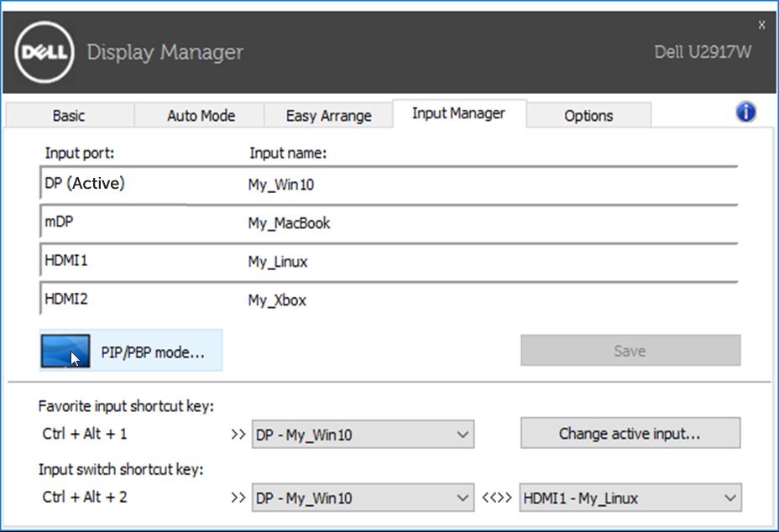Click the Ctrl + Alt + 1 shortcut text
The height and width of the screenshot is (532, 779).
pos(85,434)
